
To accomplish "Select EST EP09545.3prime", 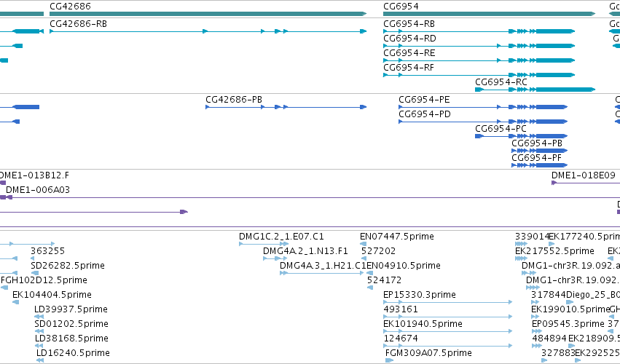I will (x=568, y=324).
